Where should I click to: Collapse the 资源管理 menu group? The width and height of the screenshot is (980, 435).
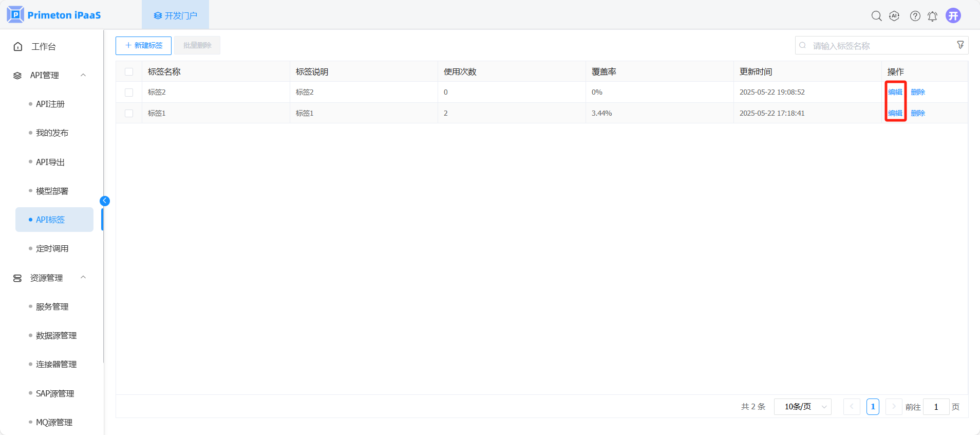(83, 278)
